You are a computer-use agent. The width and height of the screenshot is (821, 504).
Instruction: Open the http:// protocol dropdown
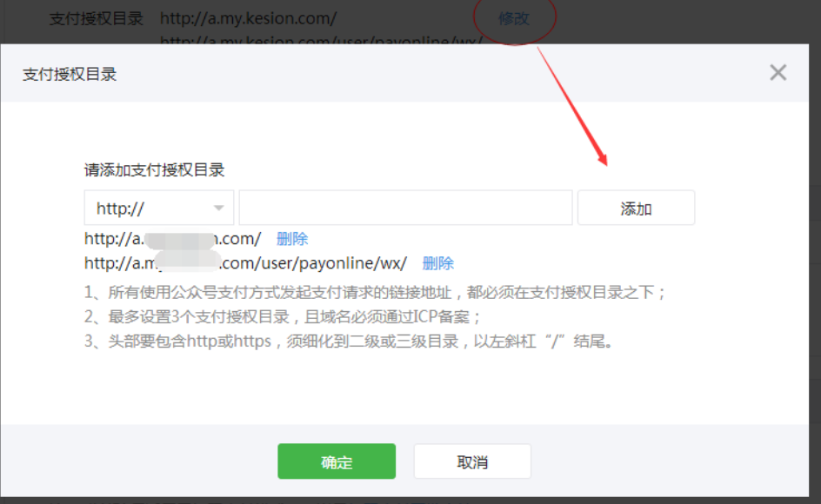(x=158, y=209)
